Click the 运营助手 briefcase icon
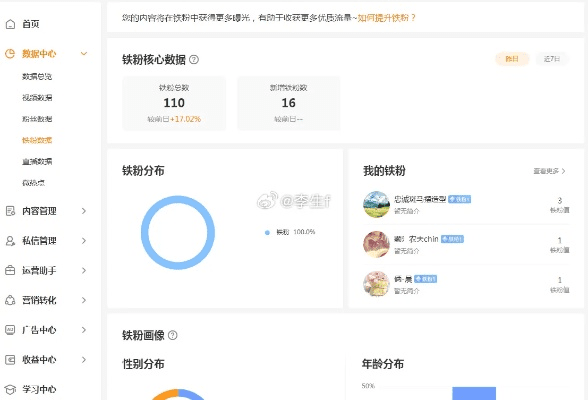 click(10, 270)
